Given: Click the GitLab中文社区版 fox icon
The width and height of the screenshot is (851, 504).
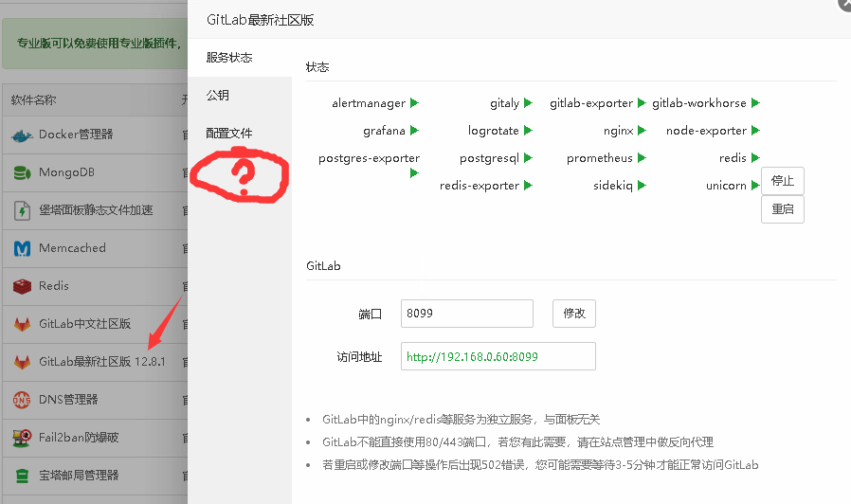Looking at the screenshot, I should coord(22,324).
